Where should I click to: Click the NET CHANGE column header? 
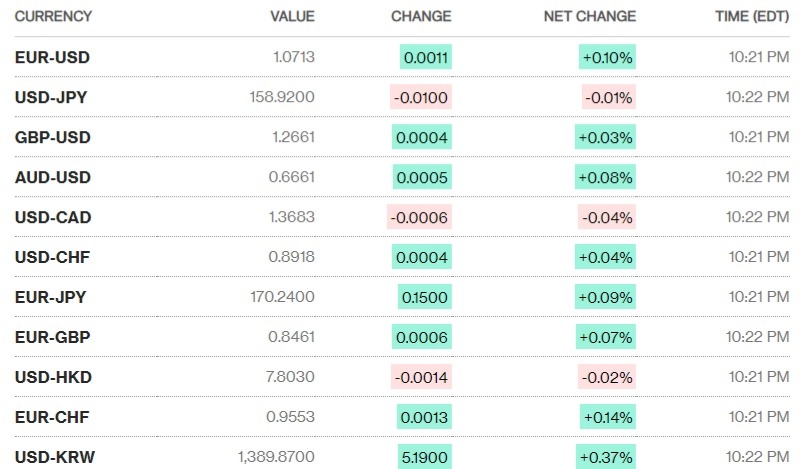click(589, 16)
